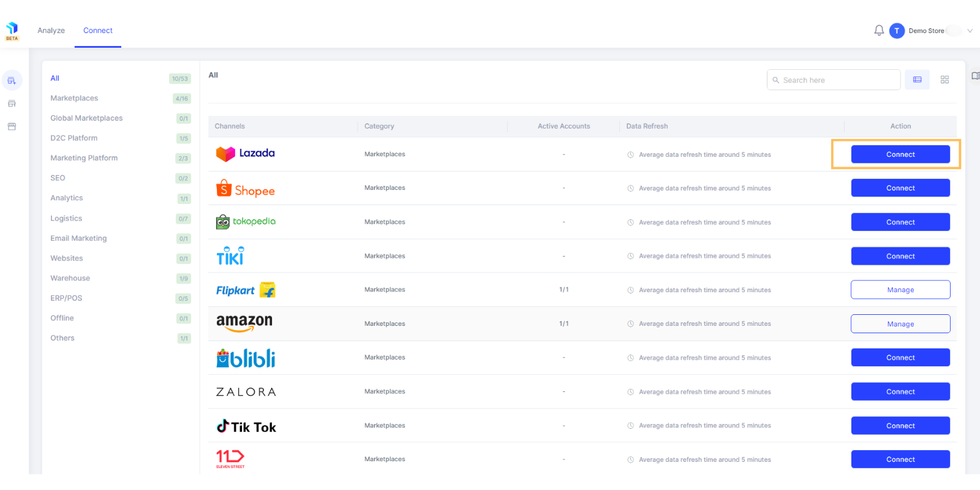Connect the Tik Tok channel
The height and width of the screenshot is (490, 980).
[x=900, y=426]
